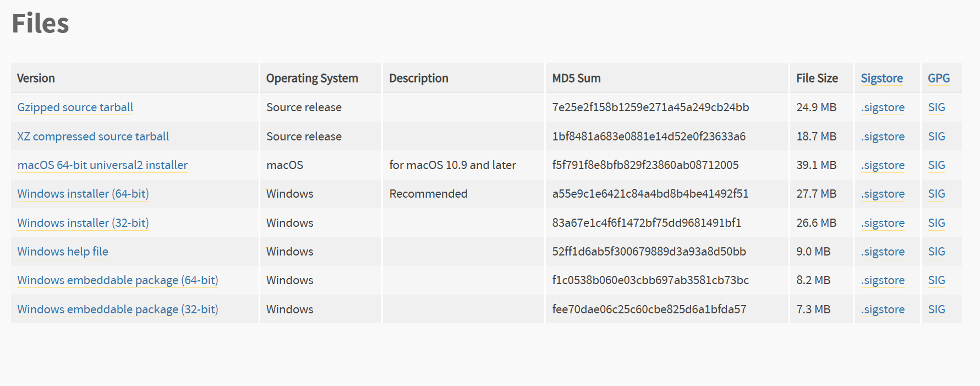The height and width of the screenshot is (386, 980).
Task: Open .sigstore for Windows embeddable package (64-bit)
Action: [883, 280]
